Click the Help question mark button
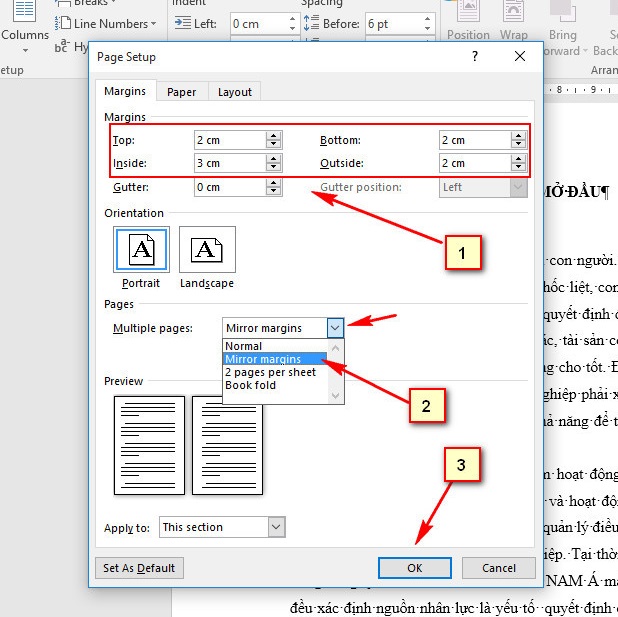 475,57
